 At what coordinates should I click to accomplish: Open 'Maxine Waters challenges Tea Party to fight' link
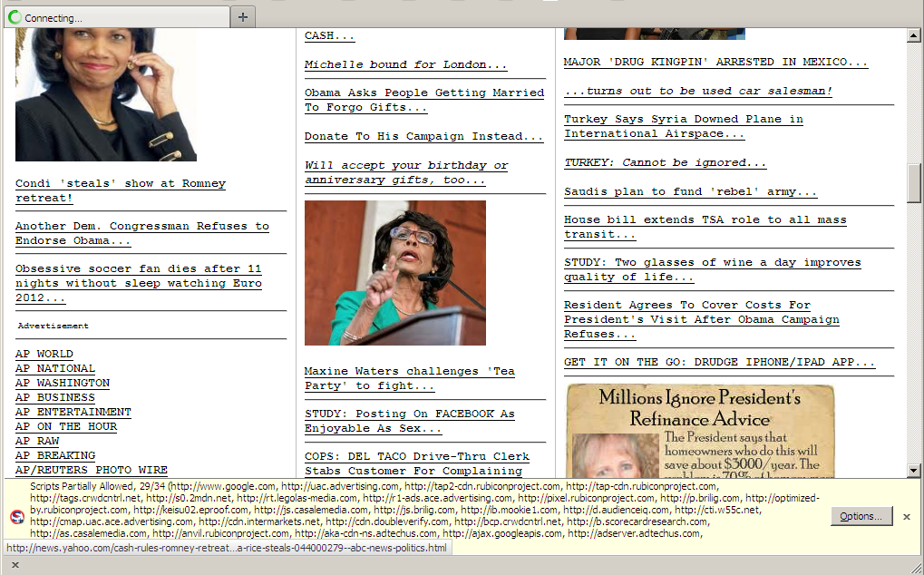click(410, 378)
